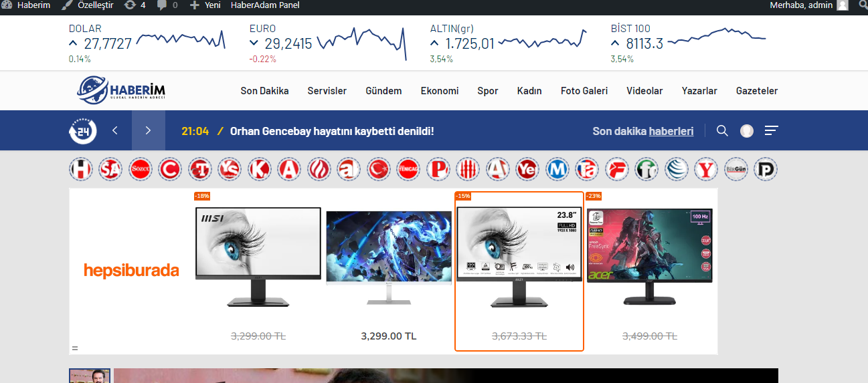
Task: Open the red 'Y' newspaper icon
Action: 706,170
